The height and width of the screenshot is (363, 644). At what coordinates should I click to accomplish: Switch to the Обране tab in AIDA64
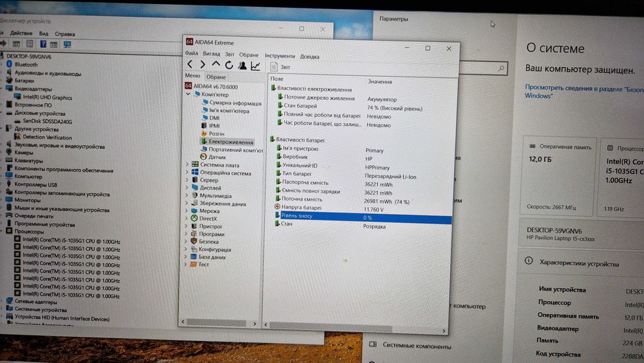pos(216,77)
